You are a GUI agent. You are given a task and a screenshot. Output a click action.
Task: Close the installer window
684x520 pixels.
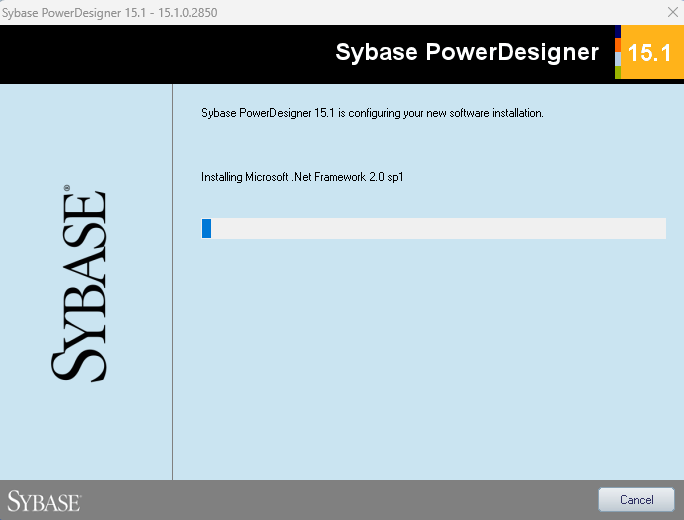click(x=673, y=12)
